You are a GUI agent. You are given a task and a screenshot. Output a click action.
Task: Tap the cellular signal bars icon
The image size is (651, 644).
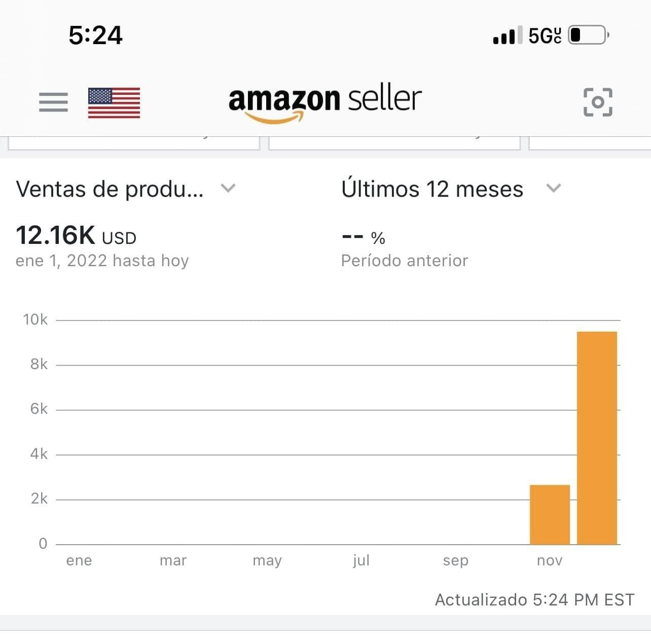point(504,36)
